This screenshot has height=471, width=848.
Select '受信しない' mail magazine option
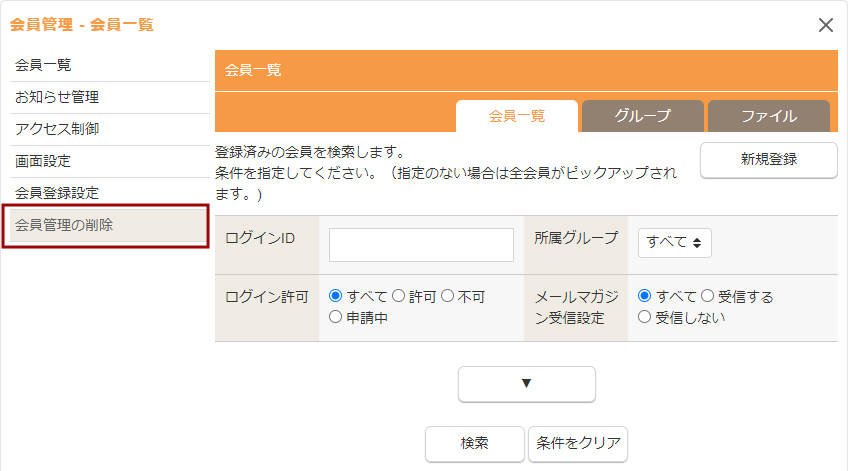(x=645, y=317)
